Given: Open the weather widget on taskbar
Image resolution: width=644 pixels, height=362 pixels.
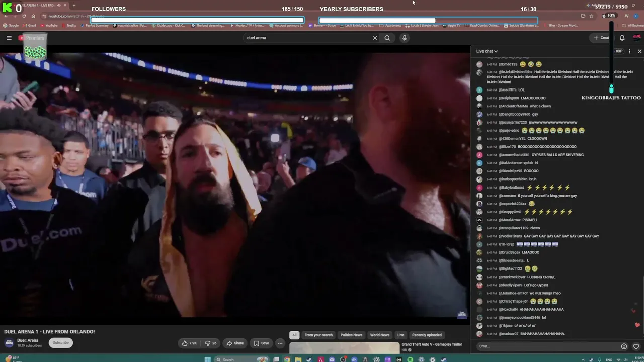Looking at the screenshot, I should pyautogui.click(x=13, y=359).
